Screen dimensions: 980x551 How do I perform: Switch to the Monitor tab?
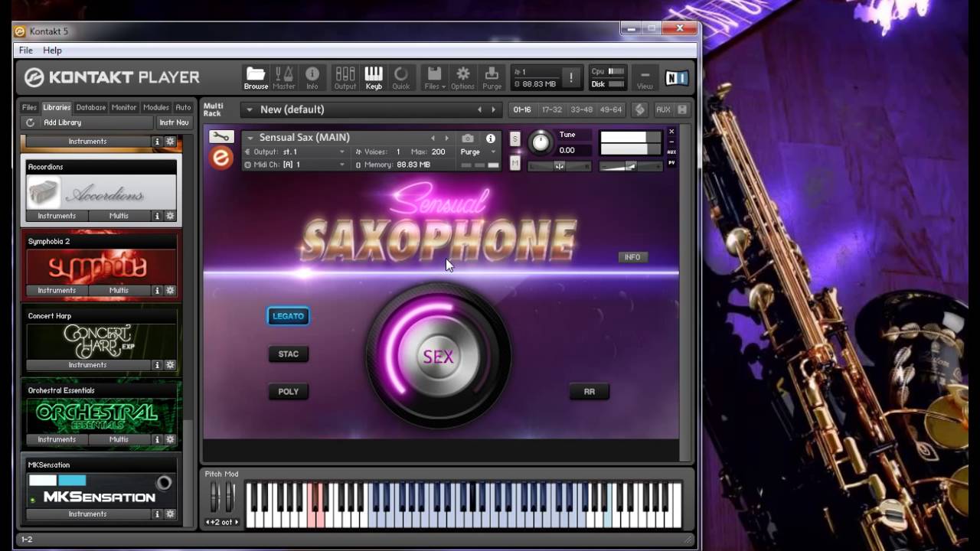pos(123,107)
